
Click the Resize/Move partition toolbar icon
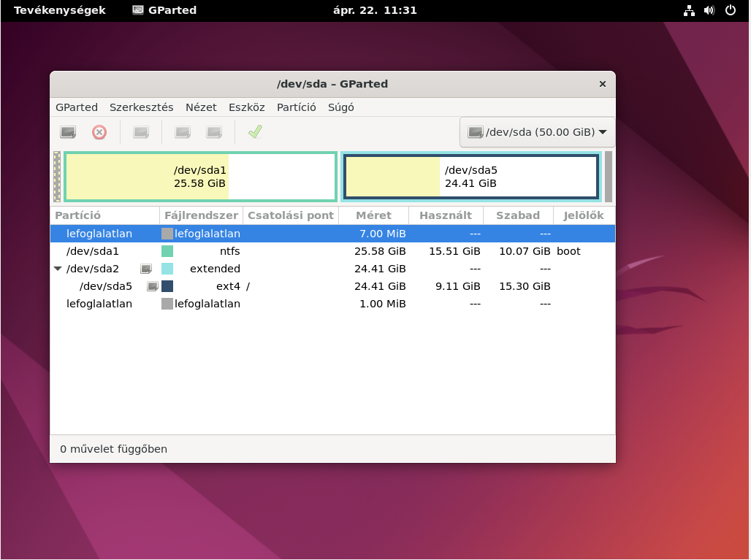tap(141, 132)
